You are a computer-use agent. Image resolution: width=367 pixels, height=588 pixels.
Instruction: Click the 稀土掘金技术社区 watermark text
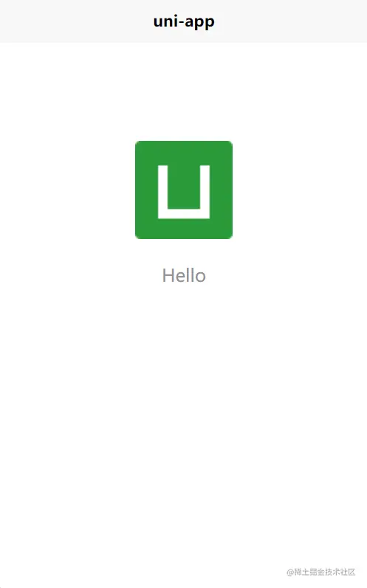coord(325,572)
